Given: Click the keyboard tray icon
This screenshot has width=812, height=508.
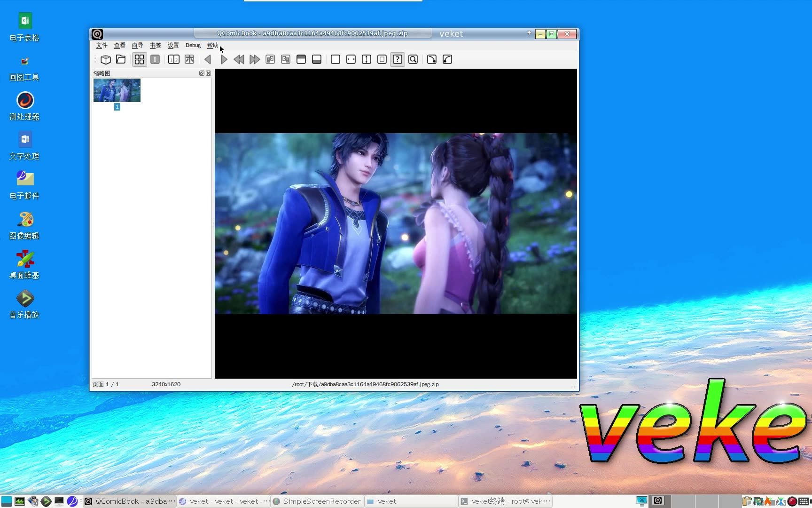Looking at the screenshot, I should coord(804,501).
